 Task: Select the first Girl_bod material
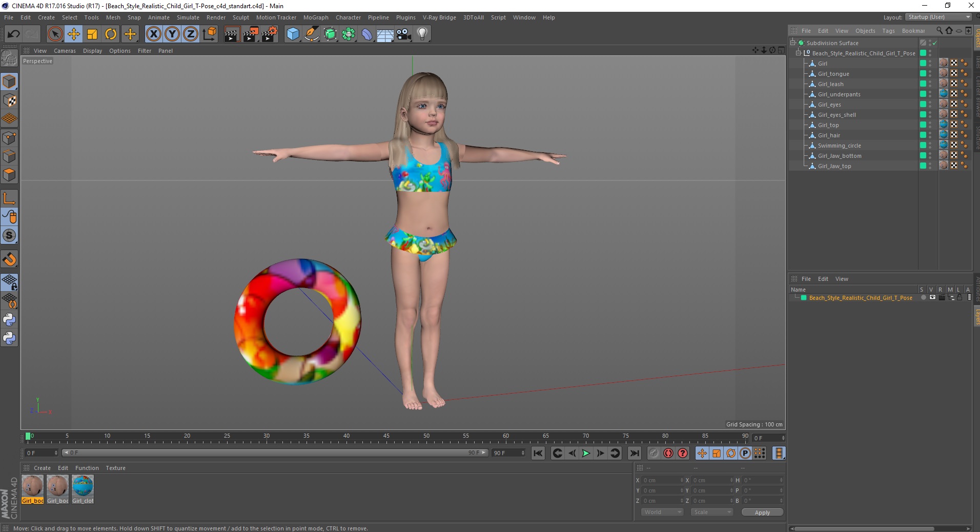pyautogui.click(x=32, y=489)
